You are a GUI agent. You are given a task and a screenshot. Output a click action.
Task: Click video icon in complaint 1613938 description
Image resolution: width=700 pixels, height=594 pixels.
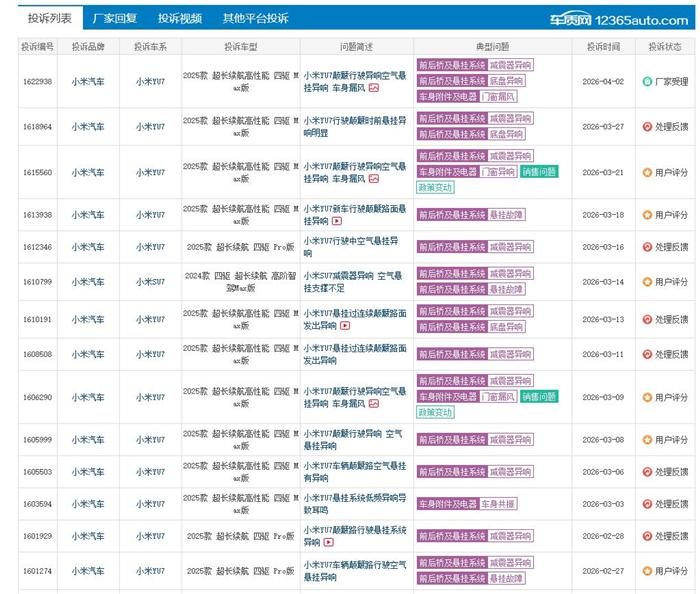[336, 221]
